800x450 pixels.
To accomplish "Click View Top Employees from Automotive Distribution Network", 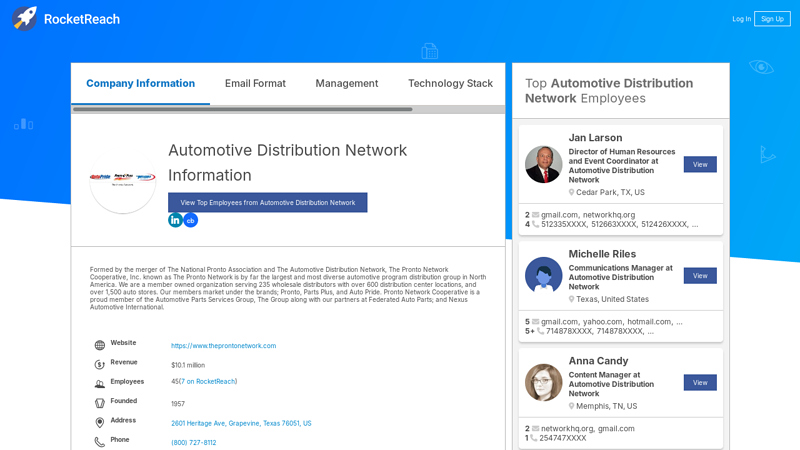I will pos(267,203).
